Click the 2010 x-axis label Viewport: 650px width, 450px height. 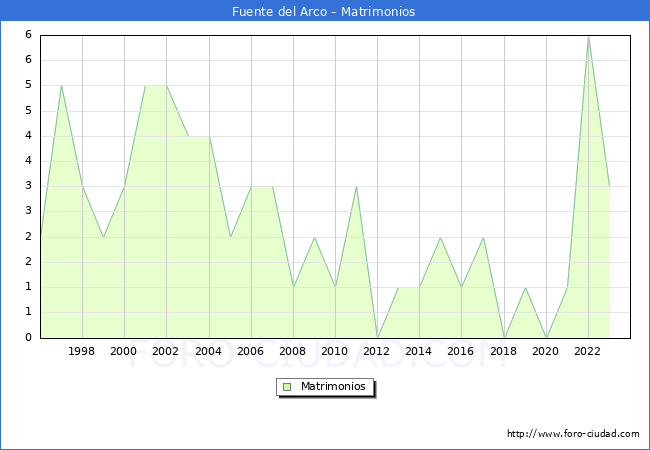pos(335,351)
